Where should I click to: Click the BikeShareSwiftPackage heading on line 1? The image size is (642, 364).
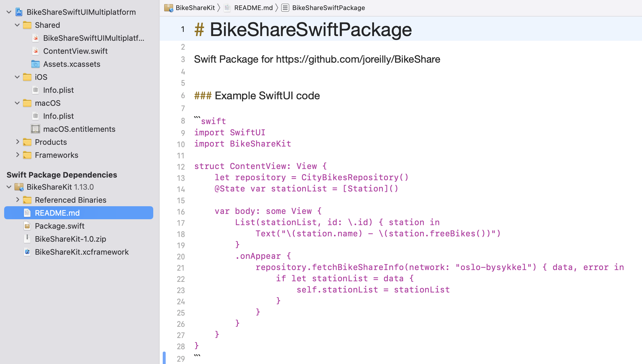click(311, 30)
